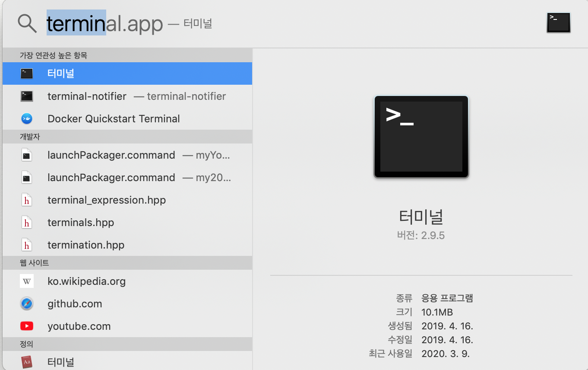Screen dimensions: 588x370
Task: Select launchPackager.command in myYo… result
Action: (127, 155)
